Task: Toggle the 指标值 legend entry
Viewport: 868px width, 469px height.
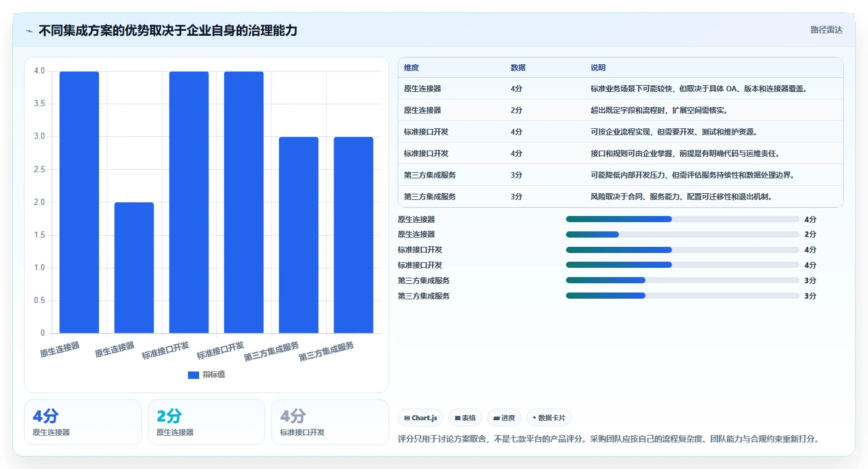Action: 207,375
